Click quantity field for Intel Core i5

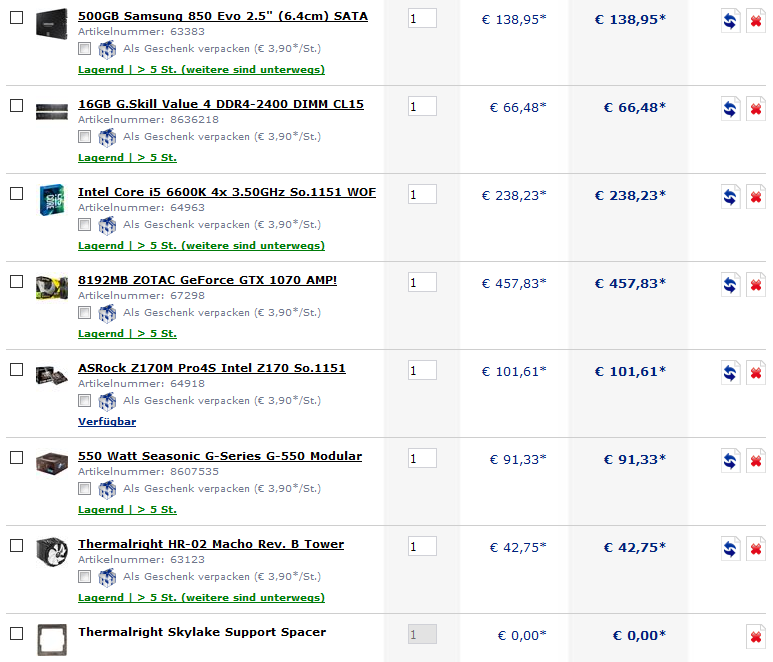[x=422, y=194]
